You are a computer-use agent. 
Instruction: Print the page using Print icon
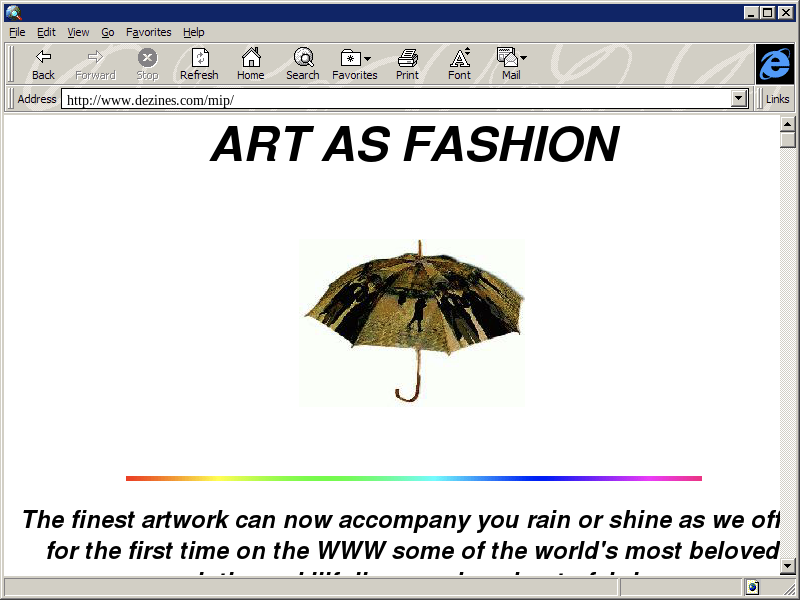tap(407, 58)
